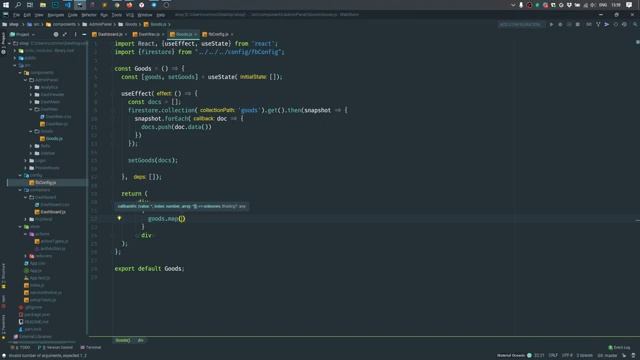Viewport: 640px width, 360px height.
Task: Open the run configuration dropdown
Action: [521, 24]
